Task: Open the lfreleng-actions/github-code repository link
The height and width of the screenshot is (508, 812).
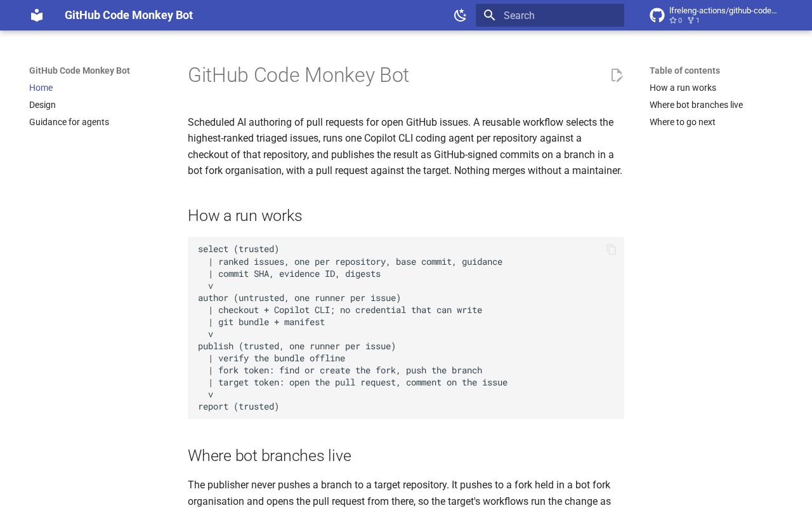Action: click(723, 11)
